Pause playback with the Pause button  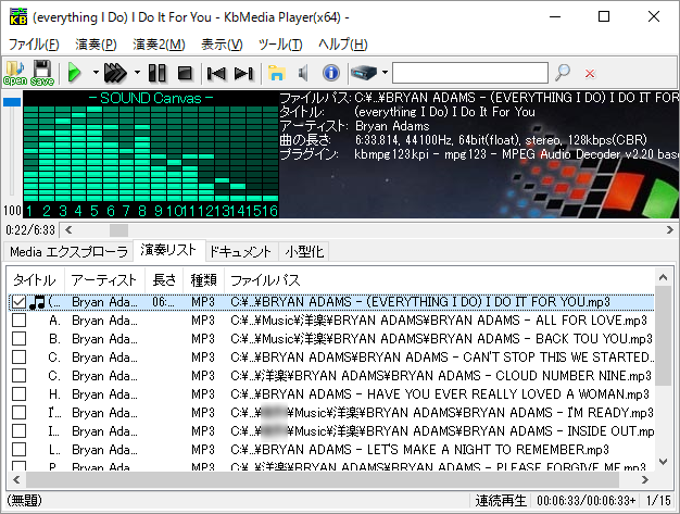(x=157, y=73)
